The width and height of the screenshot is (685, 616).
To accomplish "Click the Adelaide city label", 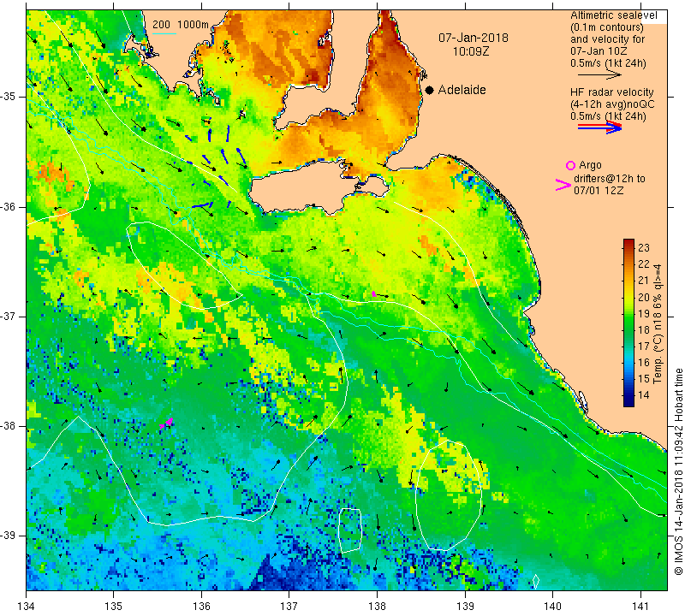I will [462, 90].
